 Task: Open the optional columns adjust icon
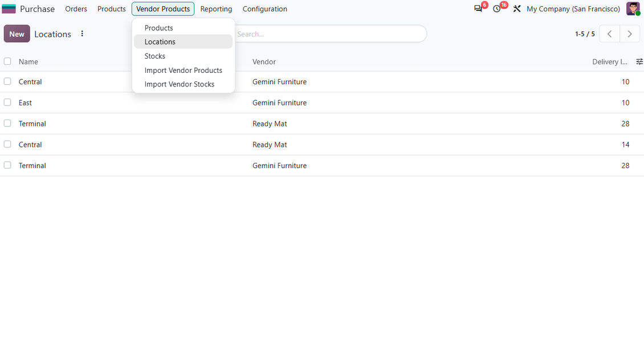click(639, 61)
